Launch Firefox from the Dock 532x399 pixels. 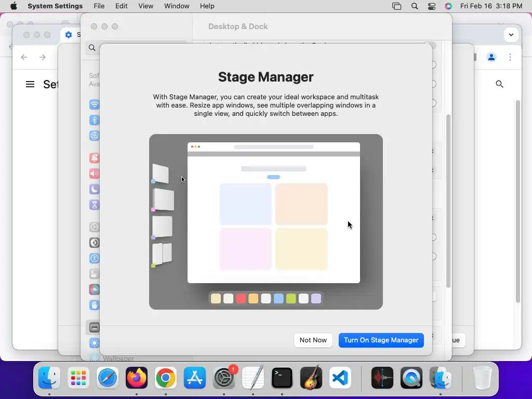click(x=137, y=378)
